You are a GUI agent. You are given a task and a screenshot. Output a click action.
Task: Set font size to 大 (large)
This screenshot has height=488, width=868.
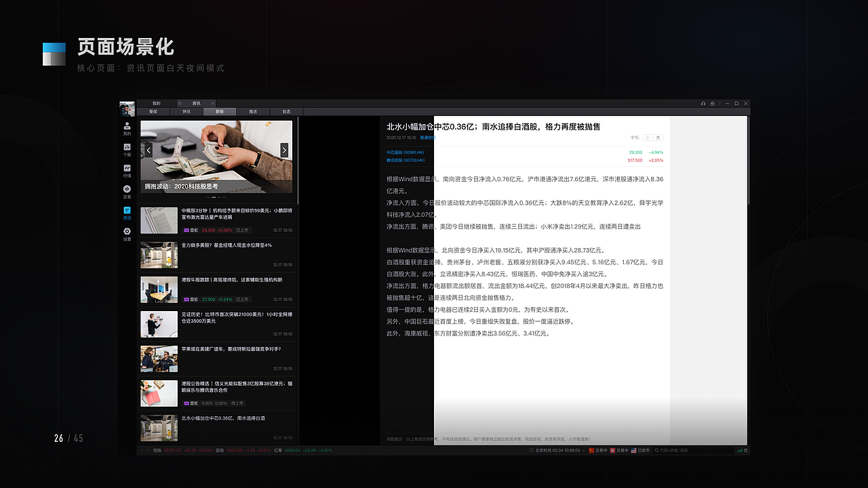click(x=658, y=138)
